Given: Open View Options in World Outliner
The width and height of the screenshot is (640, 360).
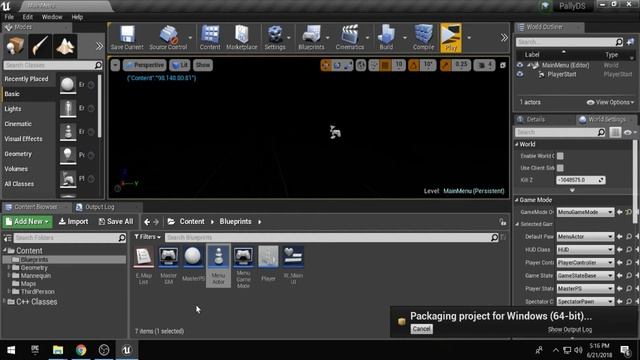Looking at the screenshot, I should (x=610, y=102).
